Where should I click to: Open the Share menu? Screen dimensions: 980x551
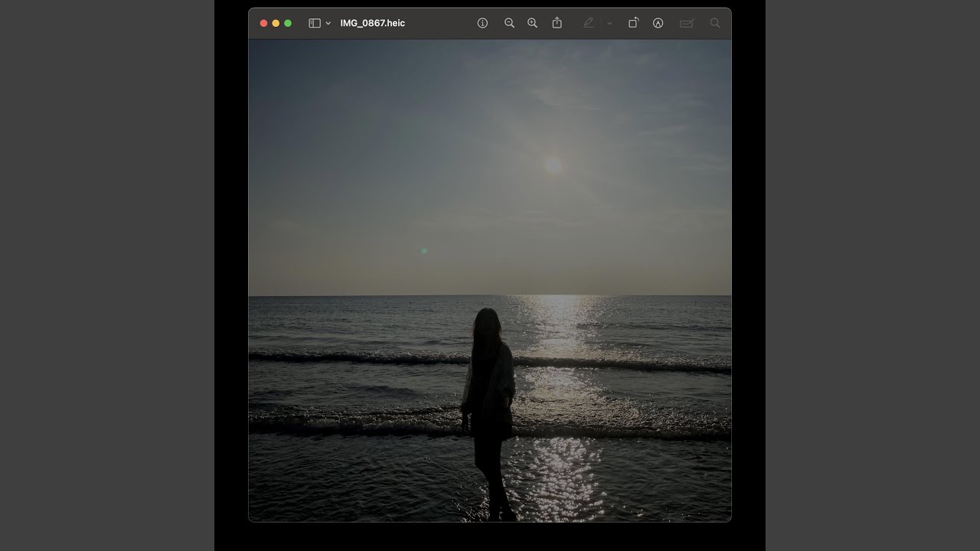click(x=557, y=23)
